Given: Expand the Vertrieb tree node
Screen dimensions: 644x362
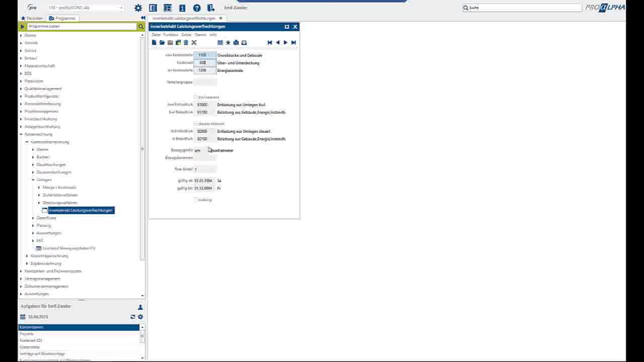Looking at the screenshot, I should pos(21,43).
